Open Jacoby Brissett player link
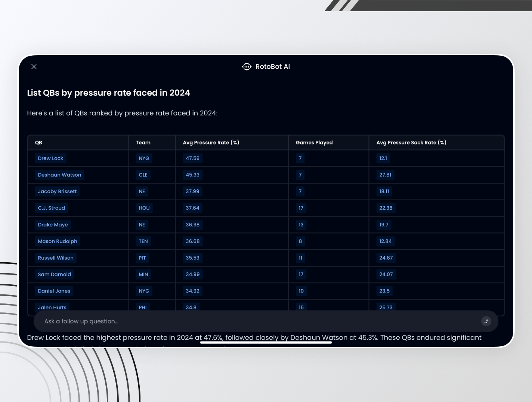The width and height of the screenshot is (532, 402). click(57, 191)
